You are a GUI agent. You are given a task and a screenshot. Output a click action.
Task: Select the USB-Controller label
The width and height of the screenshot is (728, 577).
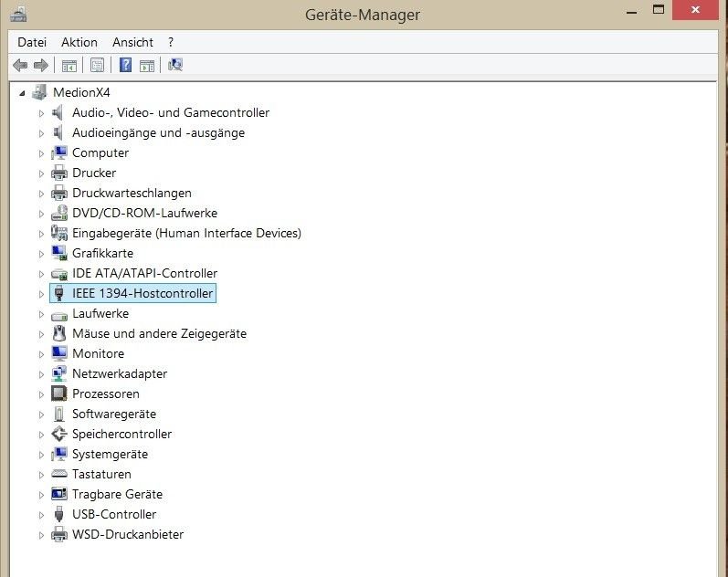point(114,514)
